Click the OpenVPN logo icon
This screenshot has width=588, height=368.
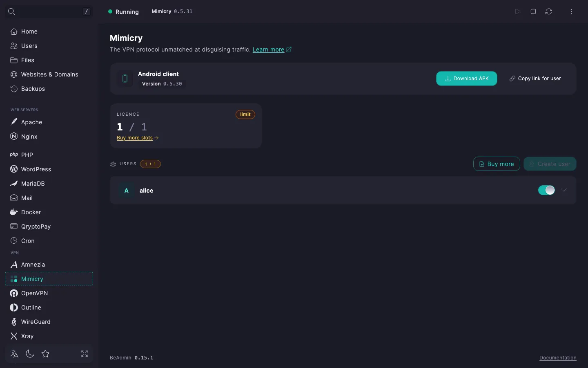14,293
